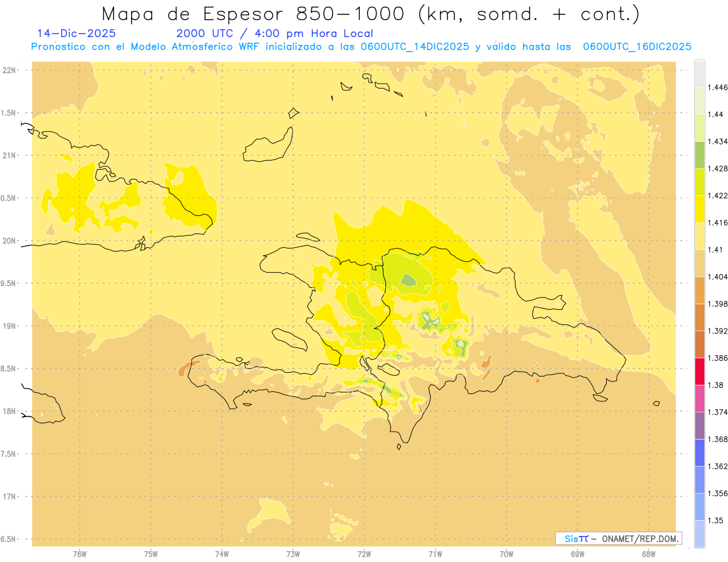Click the '1.386' colorbar value

(x=718, y=358)
